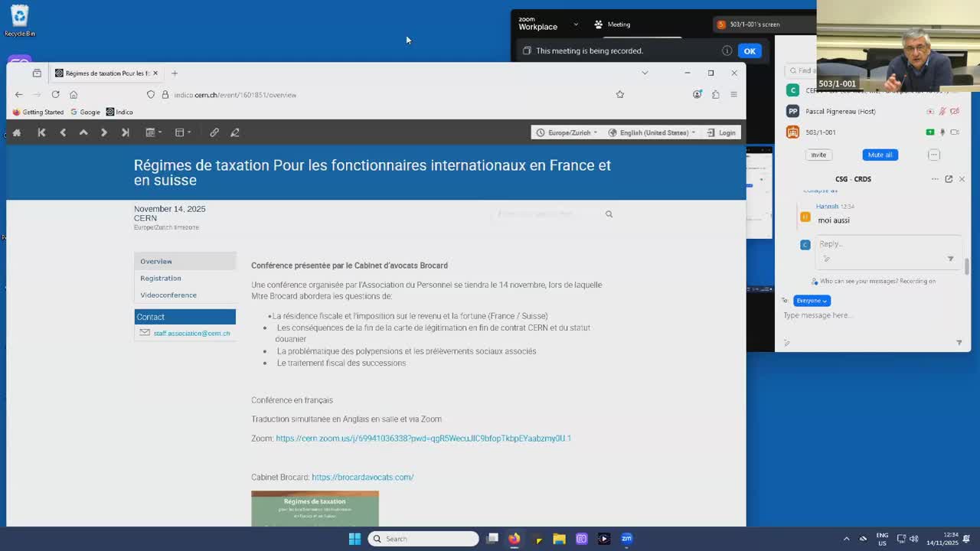The height and width of the screenshot is (551, 980).
Task: Change chat recipient from Everyone dropdown
Action: pyautogui.click(x=812, y=301)
